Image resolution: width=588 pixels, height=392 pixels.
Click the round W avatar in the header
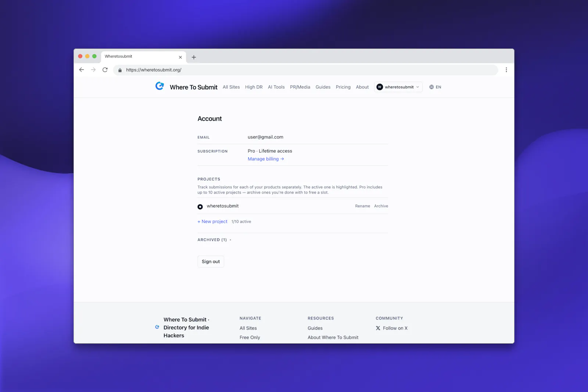click(380, 87)
